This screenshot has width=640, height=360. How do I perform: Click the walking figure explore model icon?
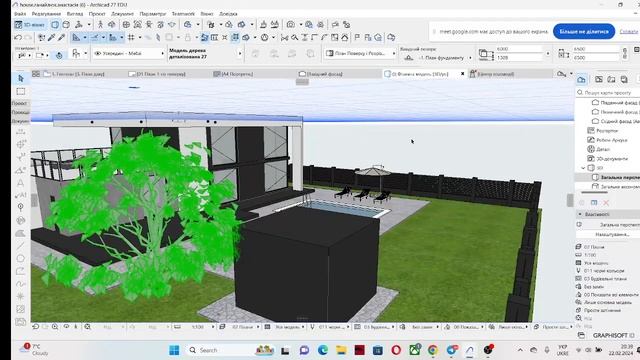coord(100,25)
